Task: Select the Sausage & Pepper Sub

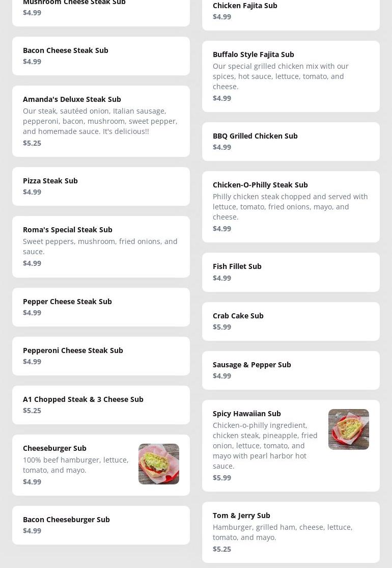Action: (291, 370)
